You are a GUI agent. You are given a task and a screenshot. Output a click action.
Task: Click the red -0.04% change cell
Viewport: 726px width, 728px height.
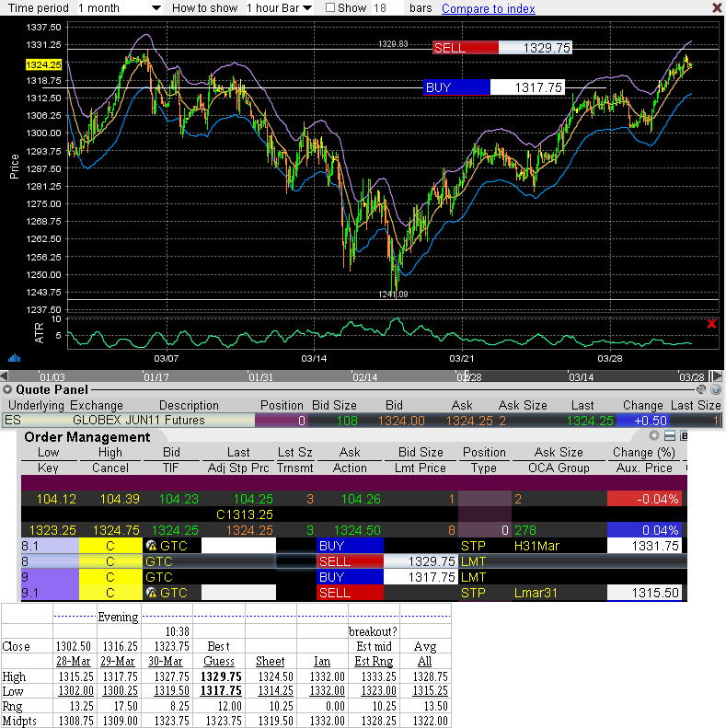pos(644,499)
